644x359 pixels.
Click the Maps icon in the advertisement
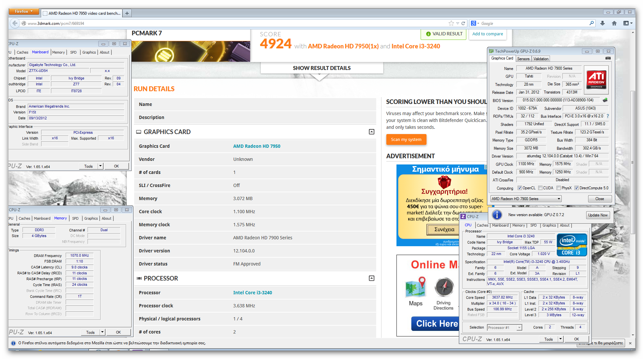416,287
